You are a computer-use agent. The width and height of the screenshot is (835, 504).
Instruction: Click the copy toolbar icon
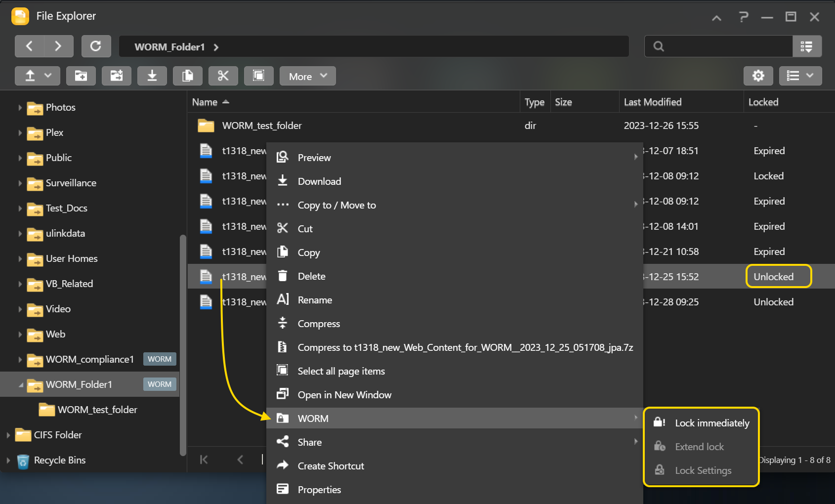pyautogui.click(x=188, y=76)
